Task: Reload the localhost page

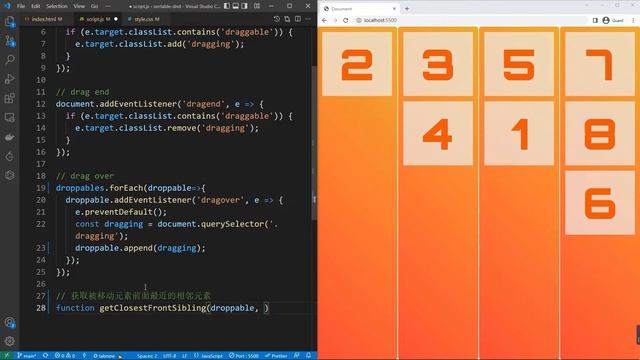Action: [x=346, y=20]
